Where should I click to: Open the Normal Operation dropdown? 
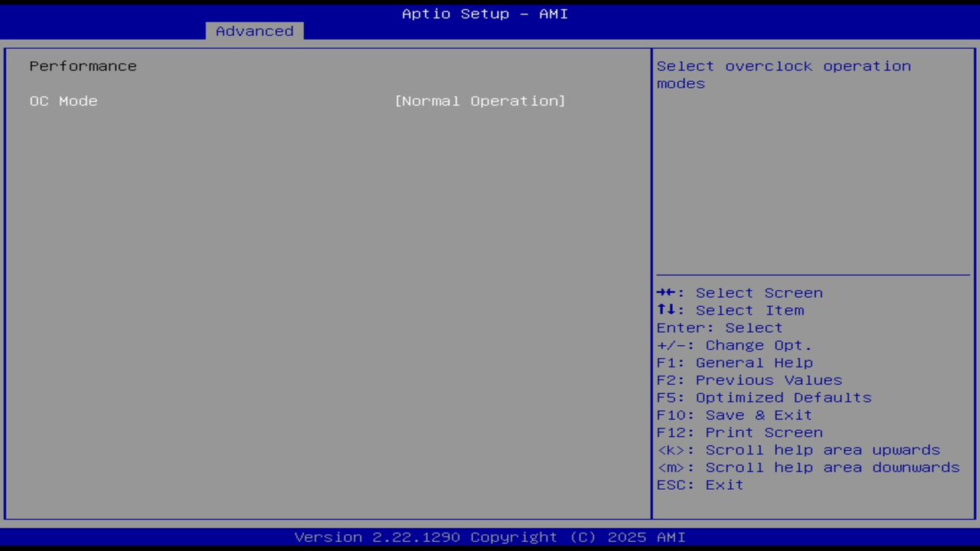point(479,100)
